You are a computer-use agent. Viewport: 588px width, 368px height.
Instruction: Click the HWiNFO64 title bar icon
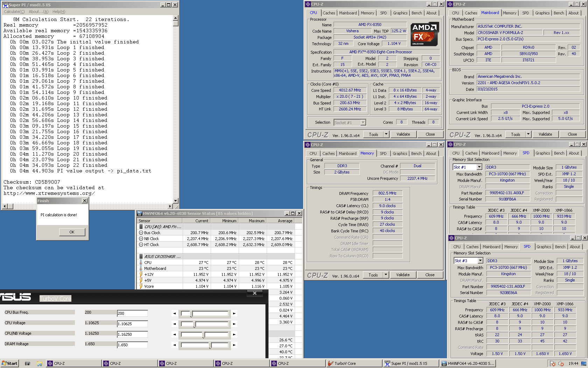(140, 213)
